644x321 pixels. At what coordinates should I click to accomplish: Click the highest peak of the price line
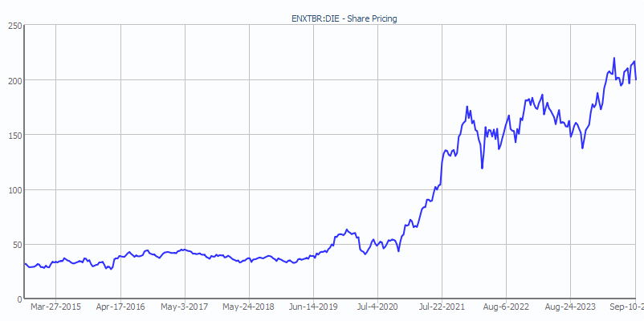pyautogui.click(x=614, y=59)
